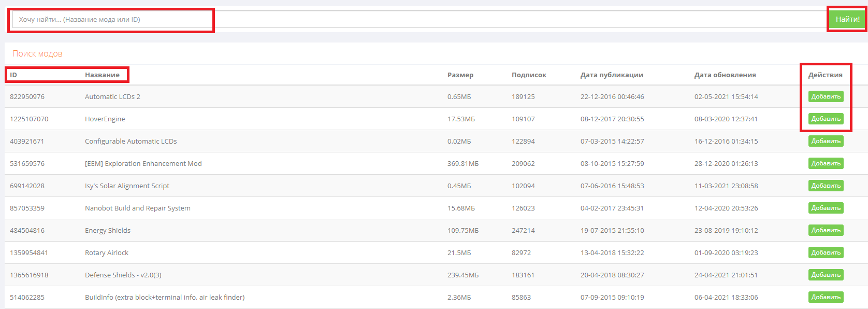Click the 209062 subscriber count
Viewport: 868px width, 309px height.
pos(523,163)
